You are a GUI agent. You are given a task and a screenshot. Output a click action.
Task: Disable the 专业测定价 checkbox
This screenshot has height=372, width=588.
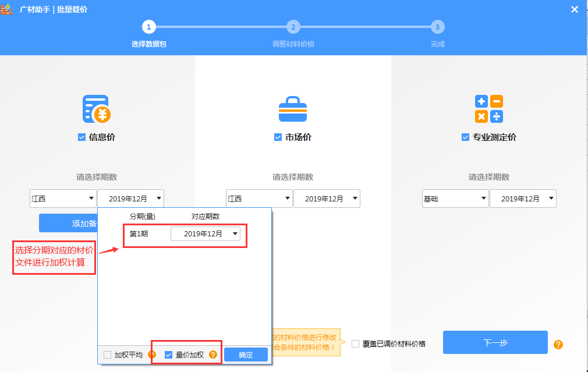[465, 137]
